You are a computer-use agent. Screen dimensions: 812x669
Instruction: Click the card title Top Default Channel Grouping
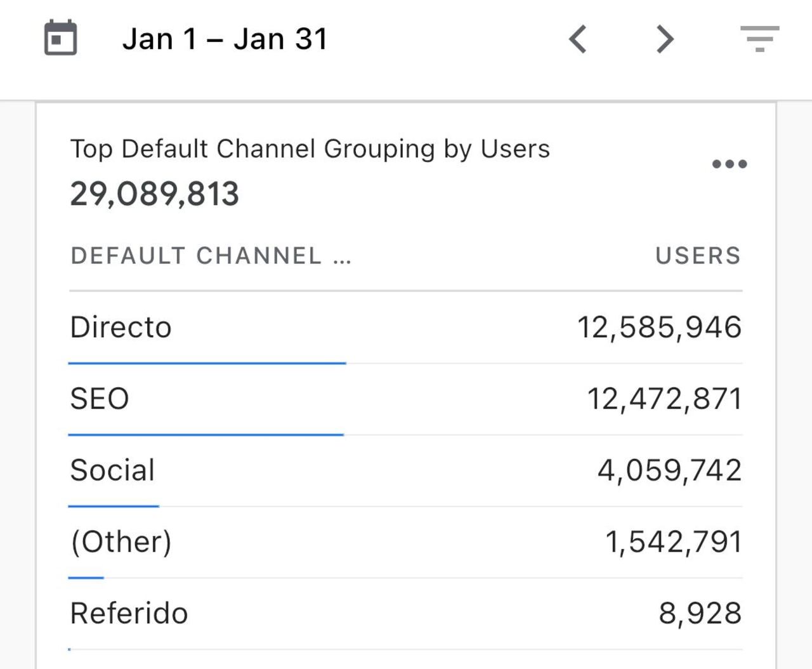310,149
